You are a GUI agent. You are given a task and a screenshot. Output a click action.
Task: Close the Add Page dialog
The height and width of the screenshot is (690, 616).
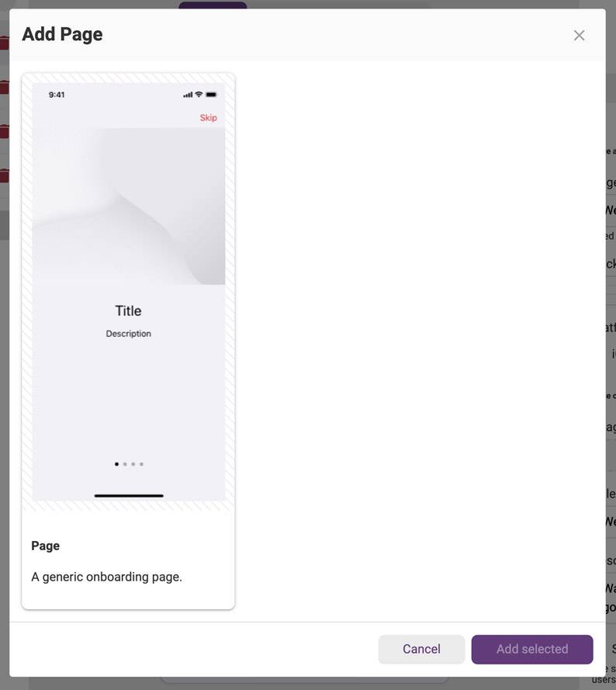579,35
